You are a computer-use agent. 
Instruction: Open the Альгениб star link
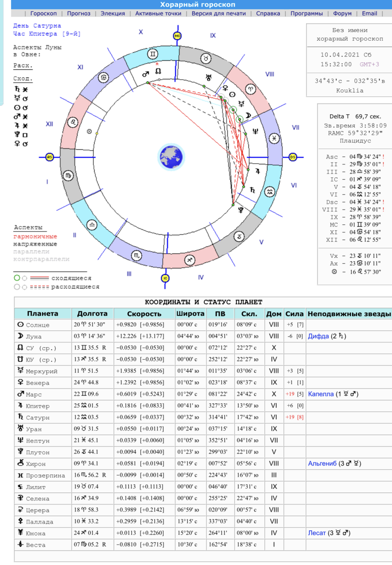click(x=322, y=463)
